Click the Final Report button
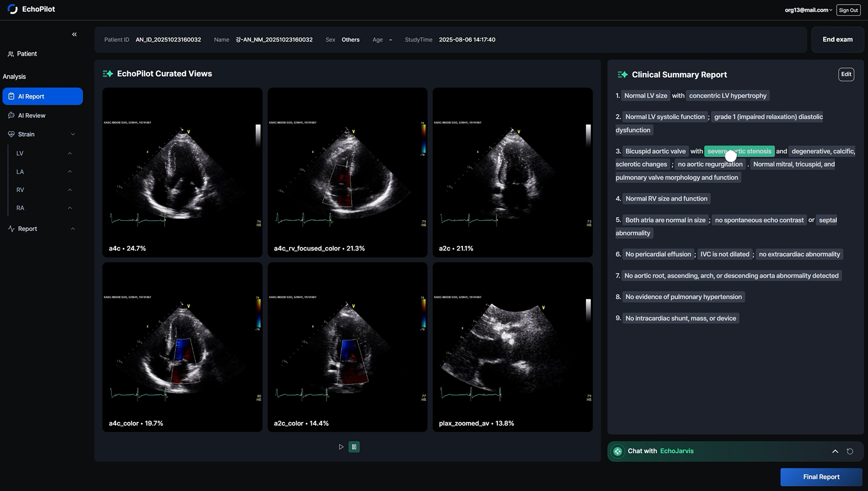The image size is (868, 491). 821,477
